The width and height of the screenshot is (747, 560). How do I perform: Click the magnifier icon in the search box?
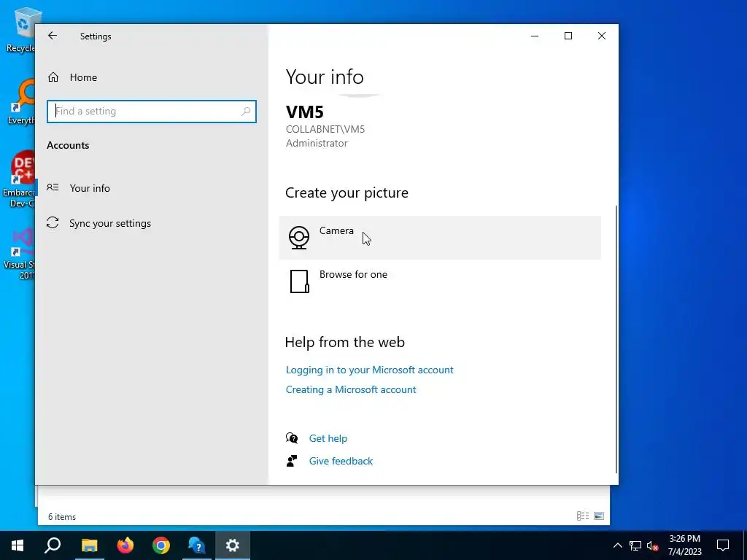(x=246, y=112)
